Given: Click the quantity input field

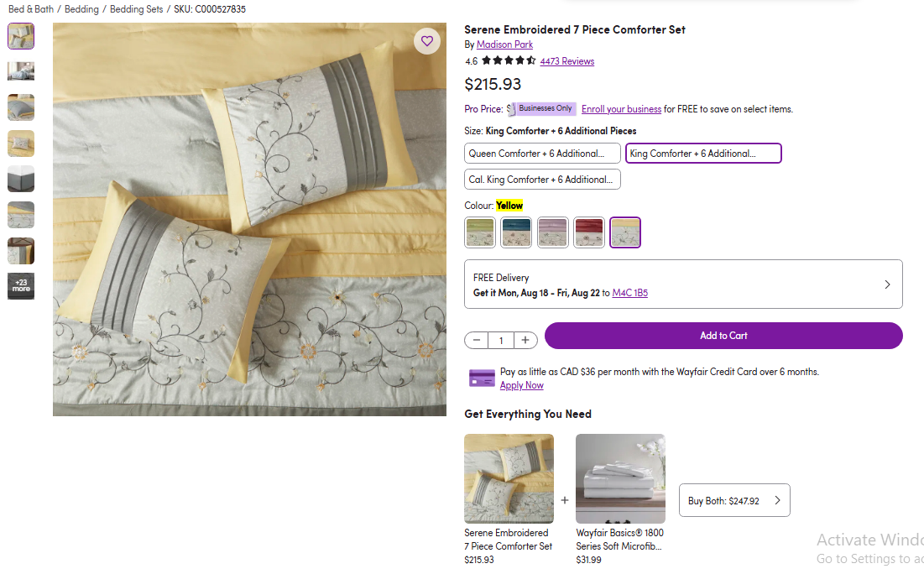Looking at the screenshot, I should click(501, 340).
